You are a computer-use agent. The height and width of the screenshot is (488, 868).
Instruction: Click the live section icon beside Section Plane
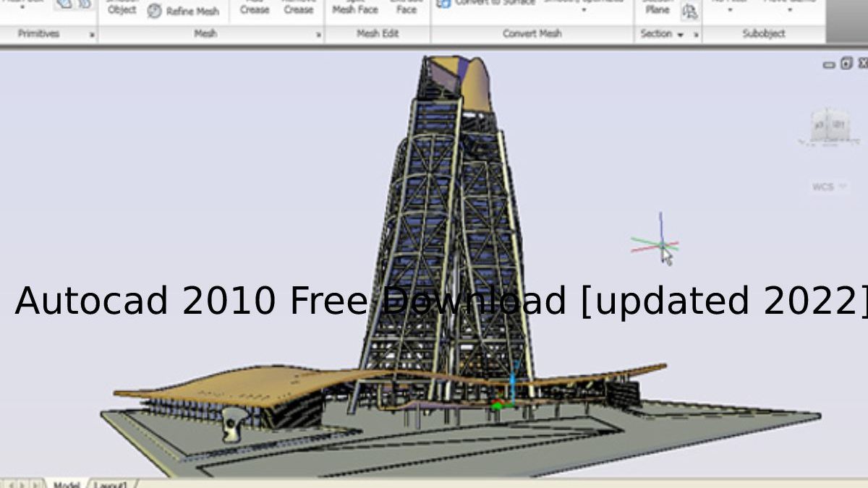[690, 11]
